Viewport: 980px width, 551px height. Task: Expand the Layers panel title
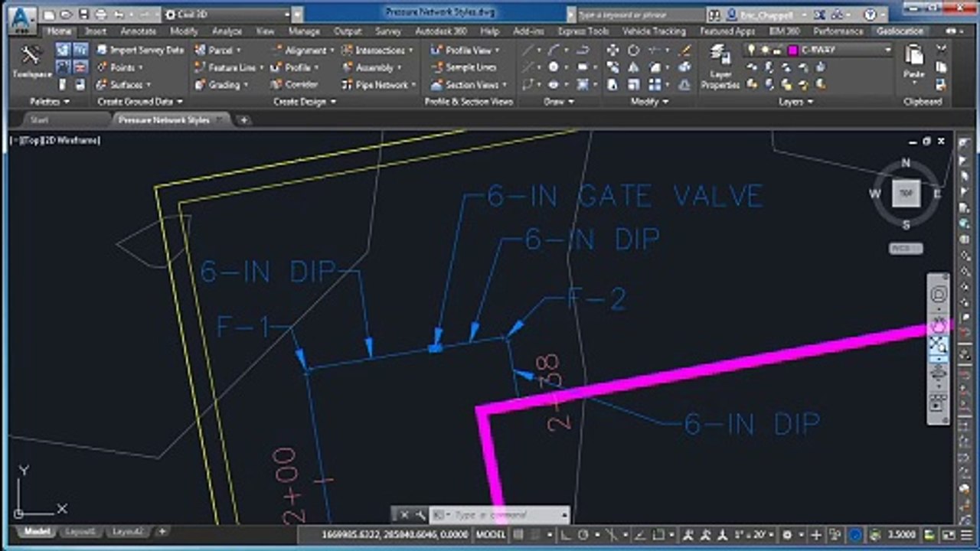pos(795,101)
